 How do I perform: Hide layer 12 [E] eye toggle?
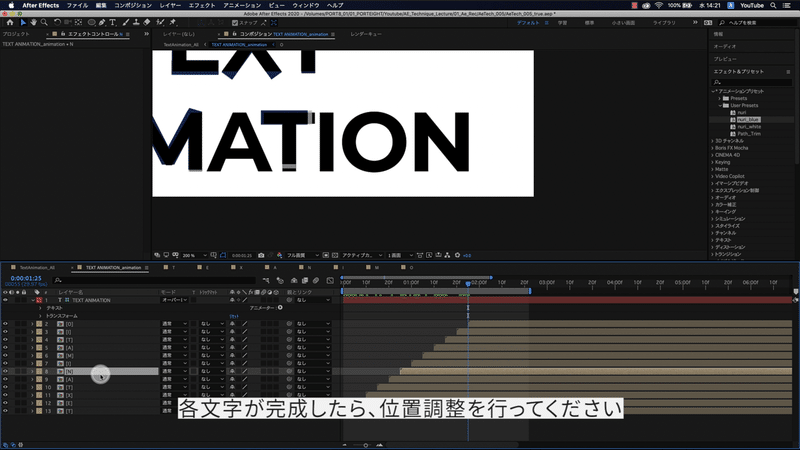5,403
